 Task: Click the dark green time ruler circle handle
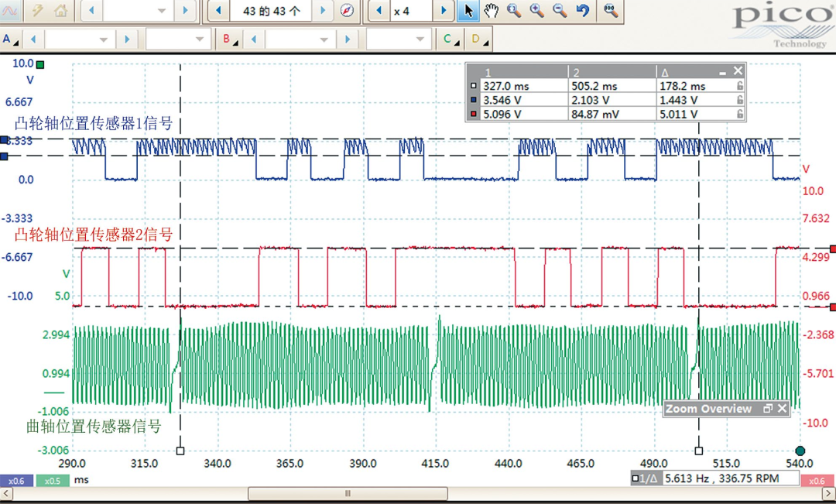point(800,451)
